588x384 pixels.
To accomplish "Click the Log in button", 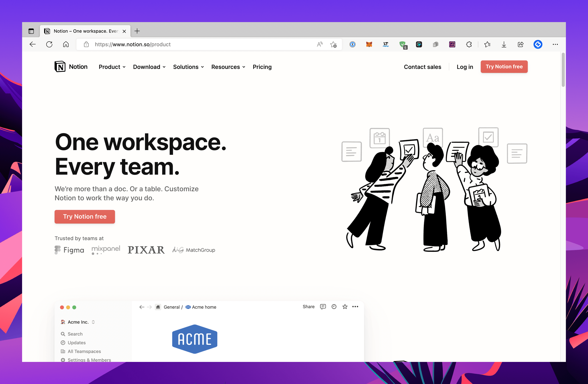I will (x=464, y=66).
